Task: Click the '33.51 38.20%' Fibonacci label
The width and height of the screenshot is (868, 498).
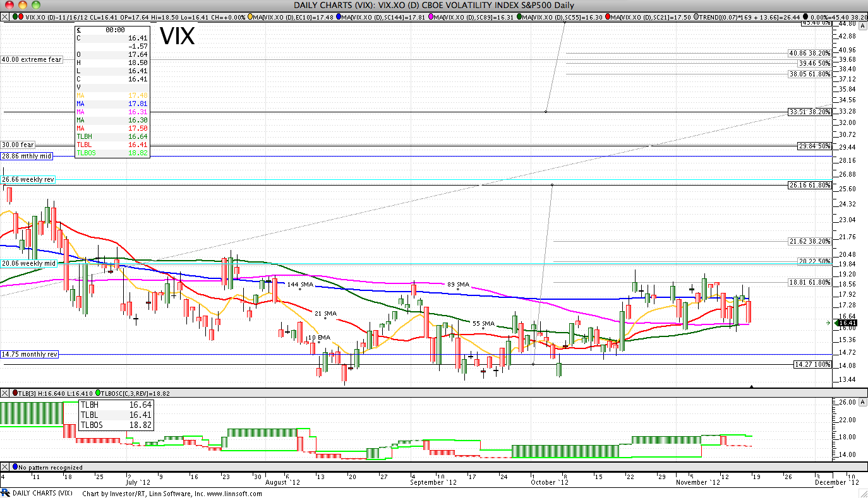Action: click(x=809, y=112)
